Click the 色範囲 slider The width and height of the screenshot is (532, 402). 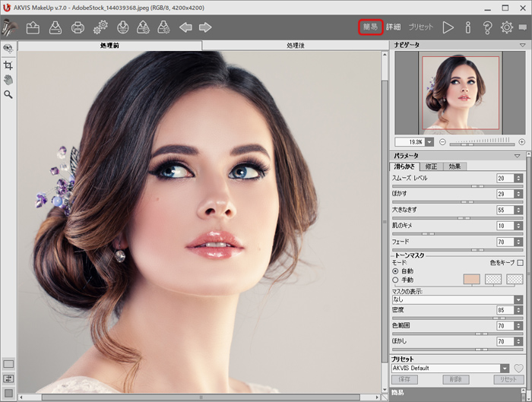pyautogui.click(x=457, y=334)
